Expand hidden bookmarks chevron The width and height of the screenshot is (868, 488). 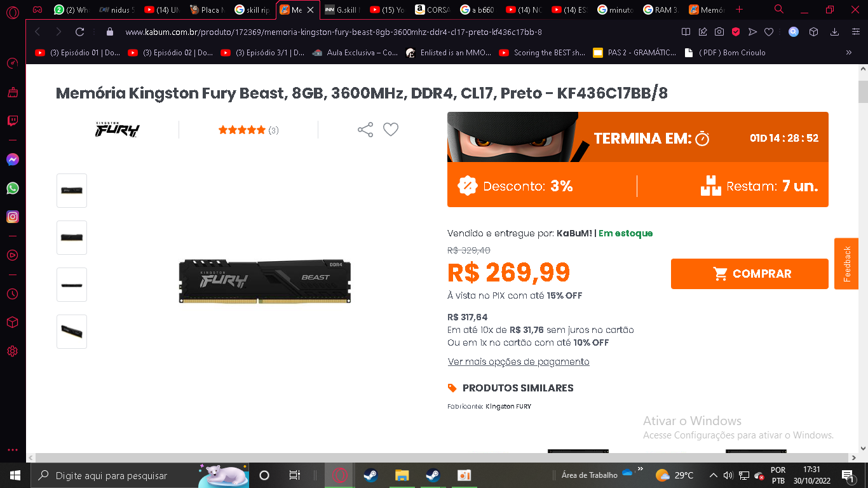click(849, 53)
